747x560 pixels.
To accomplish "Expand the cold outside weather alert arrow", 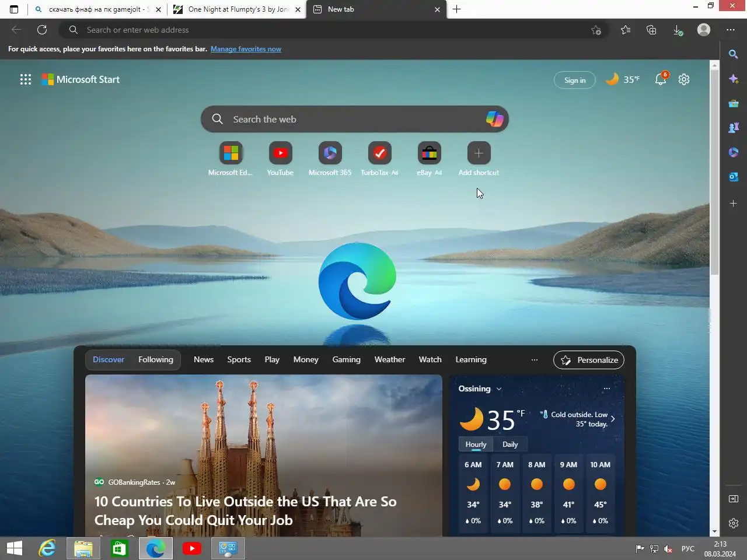I will click(x=613, y=419).
